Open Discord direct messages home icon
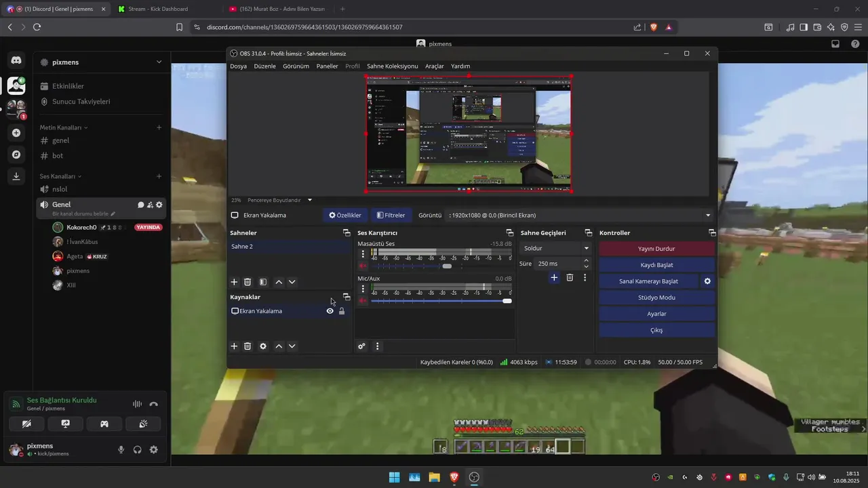The height and width of the screenshot is (488, 868). 16,60
